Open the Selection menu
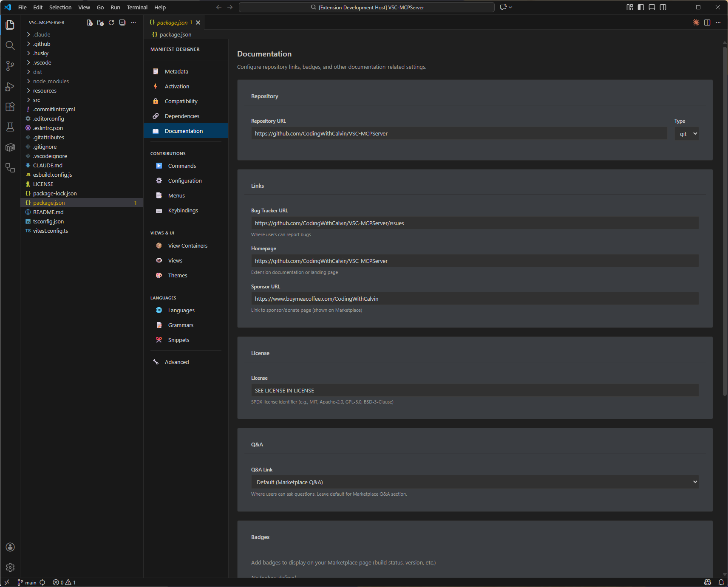The height and width of the screenshot is (587, 728). point(60,7)
